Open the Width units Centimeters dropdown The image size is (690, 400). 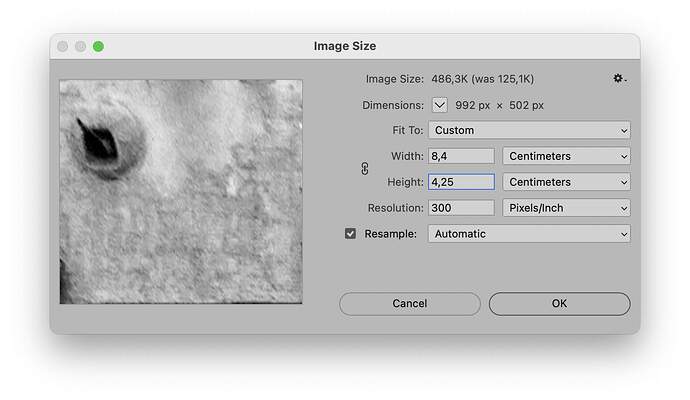click(x=566, y=156)
